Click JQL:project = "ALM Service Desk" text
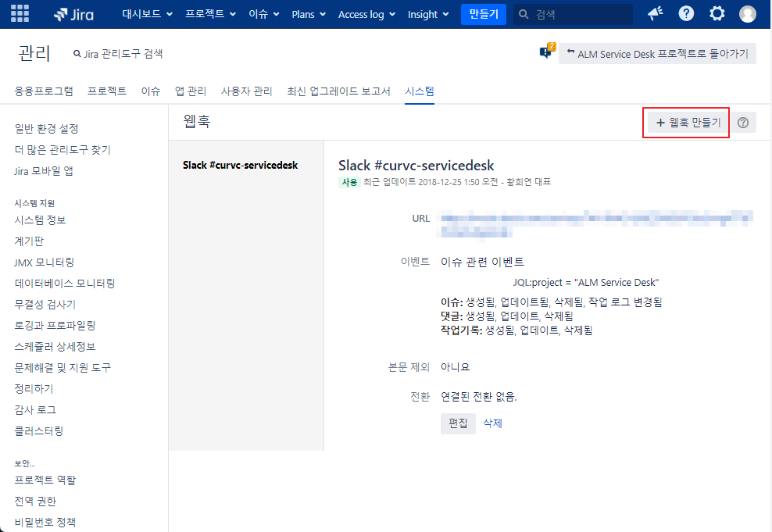Screen dimensions: 772x532 [585, 283]
